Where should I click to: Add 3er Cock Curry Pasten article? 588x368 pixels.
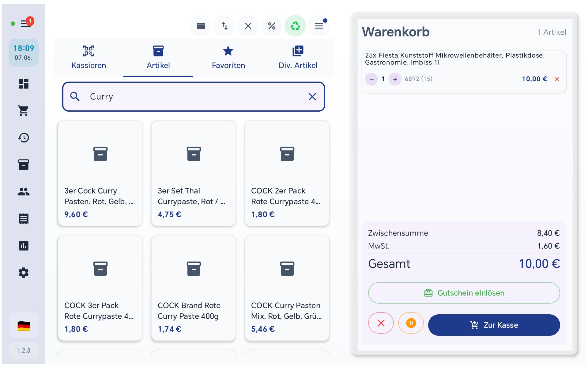(x=100, y=173)
